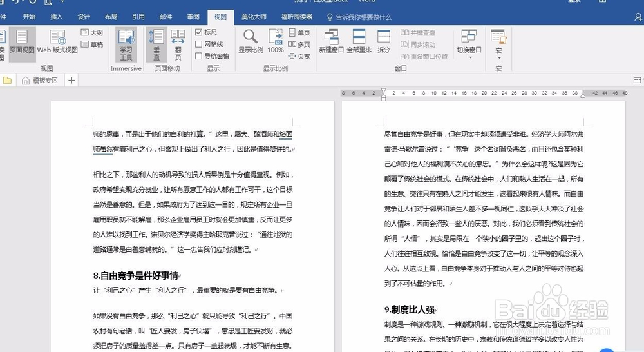Split the document window (拆分)
The width and height of the screenshot is (644, 352).
tap(384, 41)
